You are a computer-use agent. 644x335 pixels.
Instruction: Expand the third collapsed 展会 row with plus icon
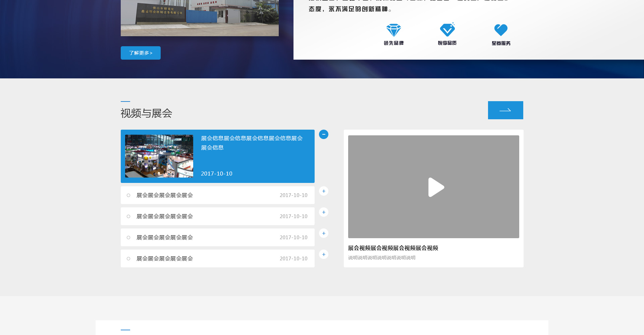click(x=323, y=233)
